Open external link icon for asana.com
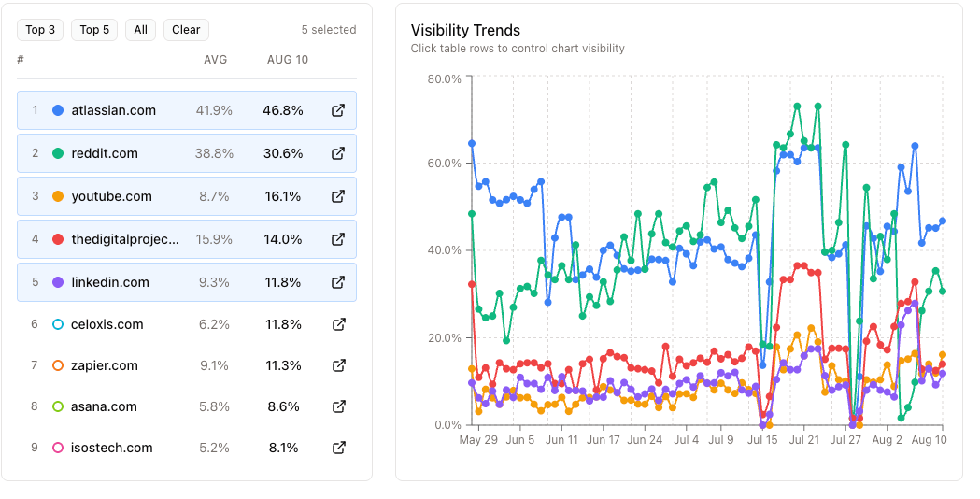Screen dimensions: 980x499 tap(338, 406)
